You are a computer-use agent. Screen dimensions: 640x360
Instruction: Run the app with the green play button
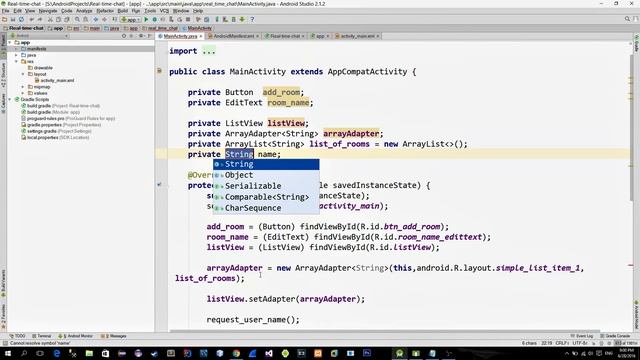pos(146,19)
